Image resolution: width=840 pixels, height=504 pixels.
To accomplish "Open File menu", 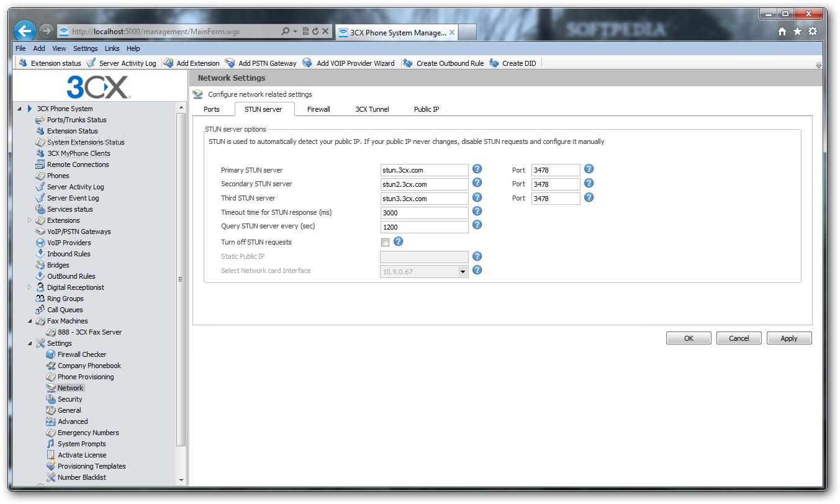I will [x=20, y=48].
